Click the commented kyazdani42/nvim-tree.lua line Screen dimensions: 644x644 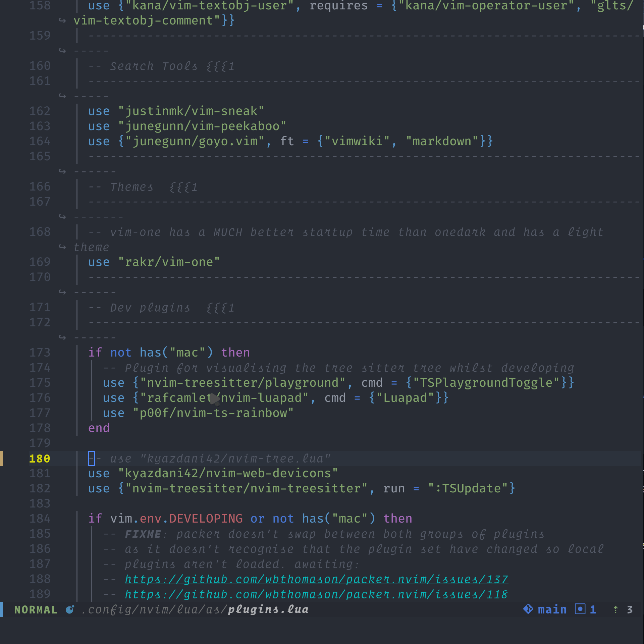point(210,459)
